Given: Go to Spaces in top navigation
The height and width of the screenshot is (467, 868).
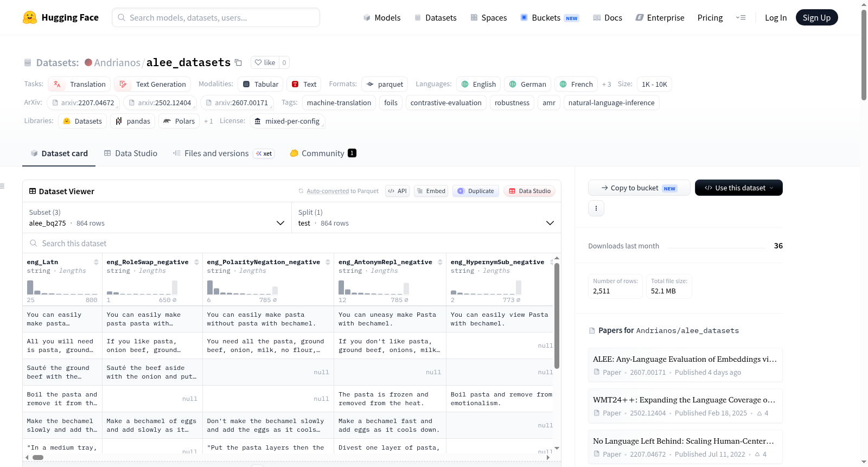Looking at the screenshot, I should click(x=489, y=17).
